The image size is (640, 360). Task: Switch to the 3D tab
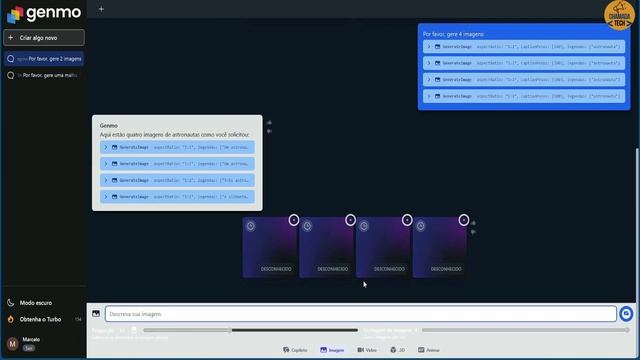click(398, 350)
